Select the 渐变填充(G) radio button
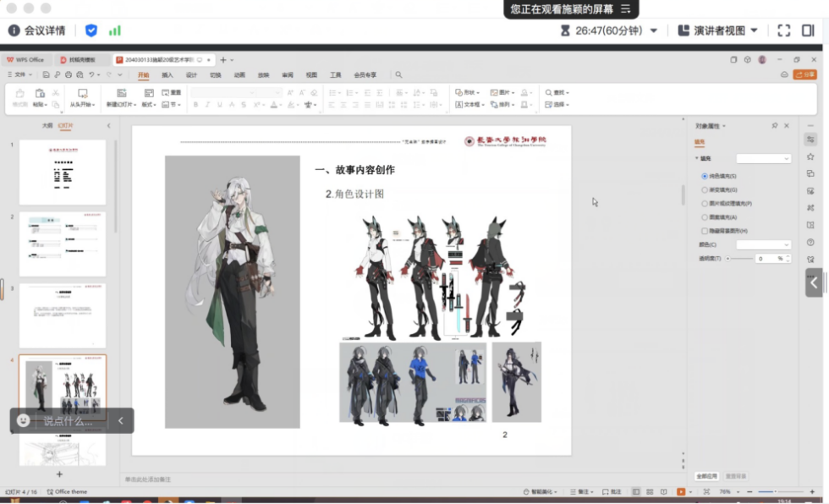 [x=705, y=189]
